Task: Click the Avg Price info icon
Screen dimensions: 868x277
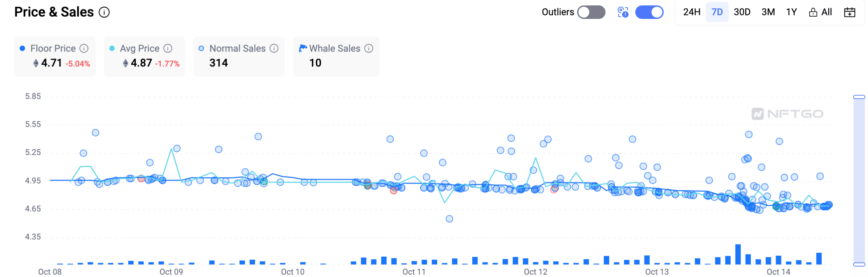Action: point(168,48)
